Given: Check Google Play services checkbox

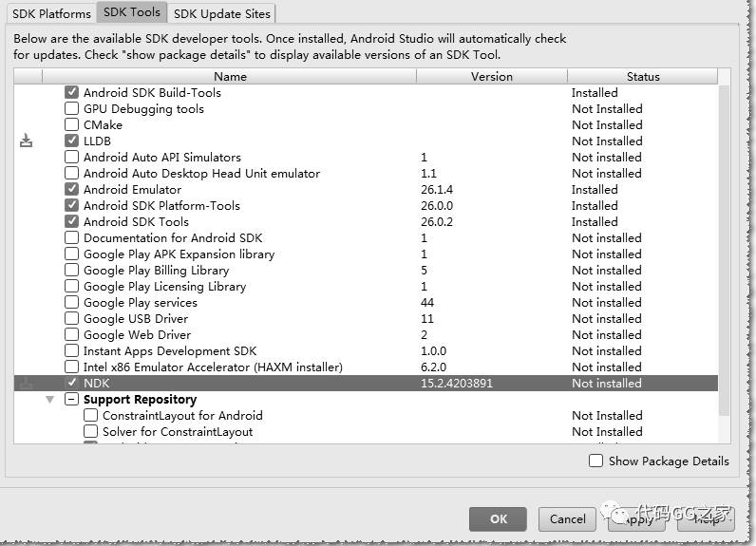Looking at the screenshot, I should point(71,302).
